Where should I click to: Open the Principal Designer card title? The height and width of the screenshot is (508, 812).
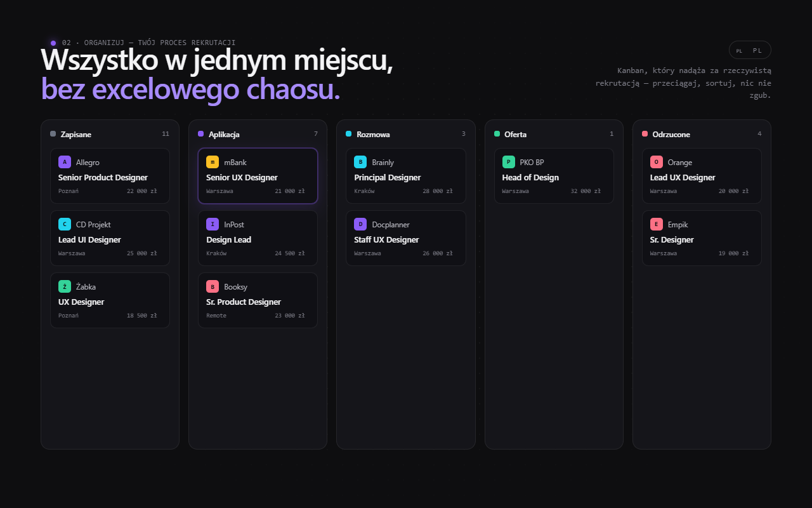pos(387,178)
